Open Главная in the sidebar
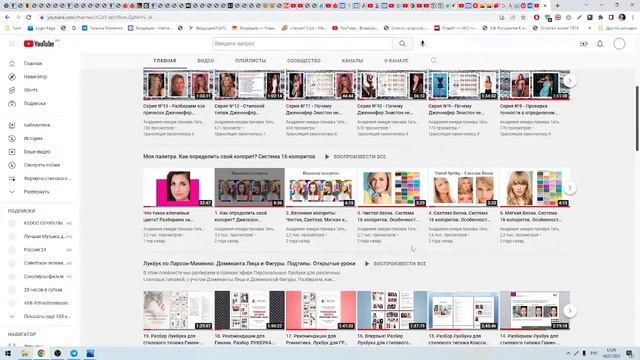 click(33, 63)
